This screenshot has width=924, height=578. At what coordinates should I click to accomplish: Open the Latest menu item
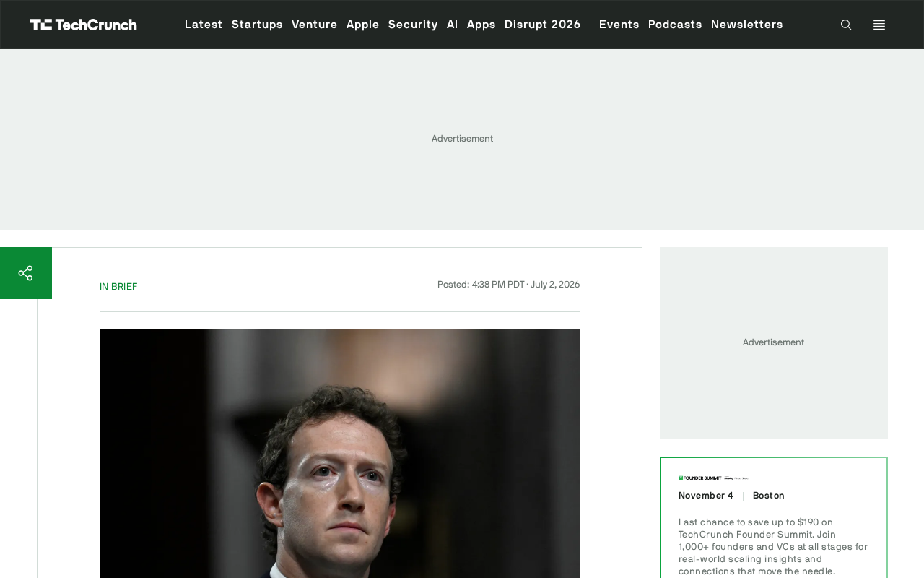click(x=204, y=25)
